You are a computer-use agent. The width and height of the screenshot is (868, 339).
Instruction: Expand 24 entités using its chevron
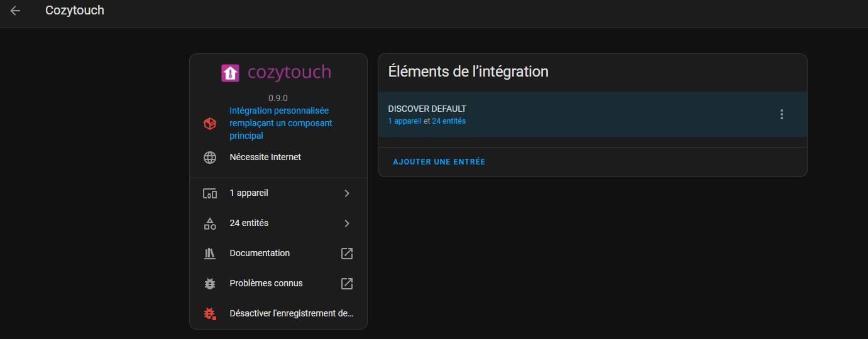point(347,223)
